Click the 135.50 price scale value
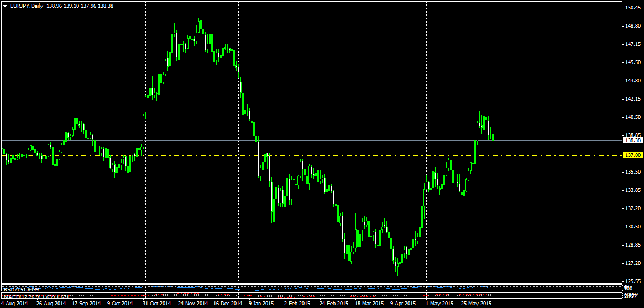This screenshot has width=644, height=308. click(x=633, y=171)
